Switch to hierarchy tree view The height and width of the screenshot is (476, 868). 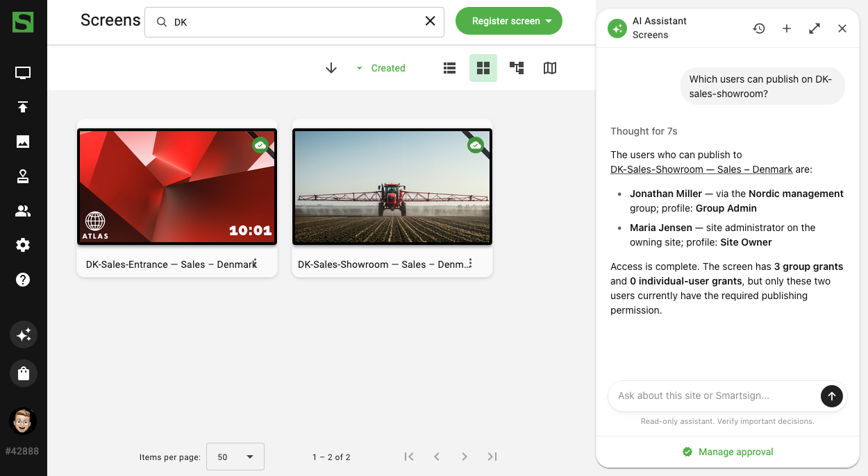click(517, 68)
